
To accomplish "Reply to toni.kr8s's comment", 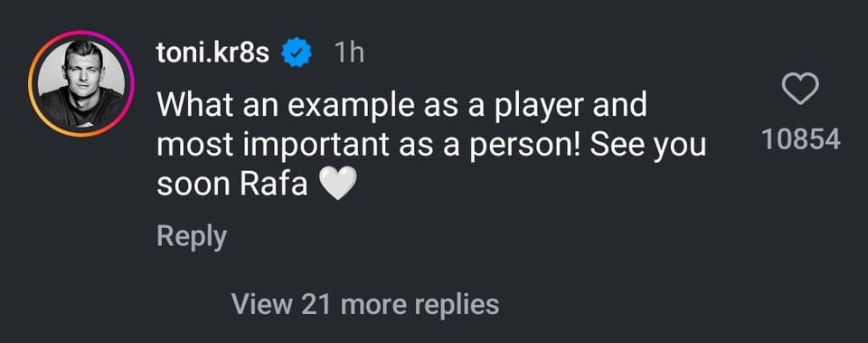I will coord(192,236).
